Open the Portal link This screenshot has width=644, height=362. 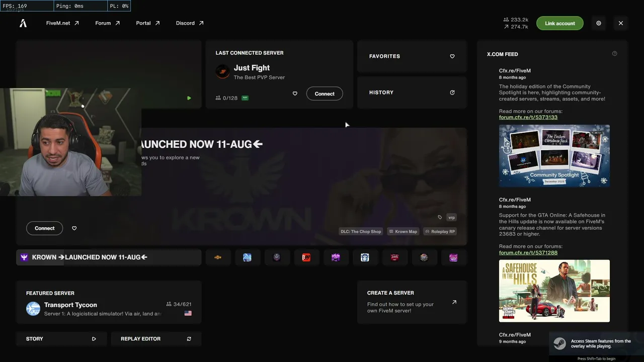pyautogui.click(x=148, y=23)
